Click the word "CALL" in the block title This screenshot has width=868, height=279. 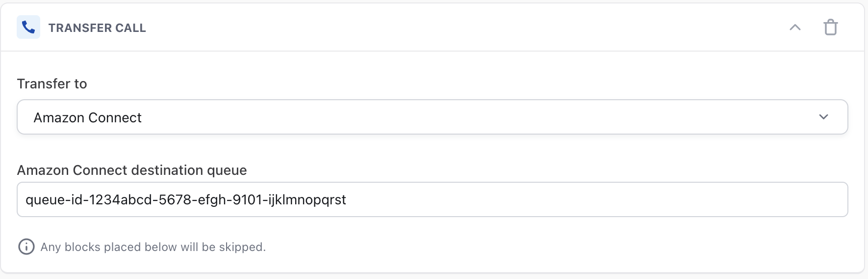pyautogui.click(x=130, y=28)
